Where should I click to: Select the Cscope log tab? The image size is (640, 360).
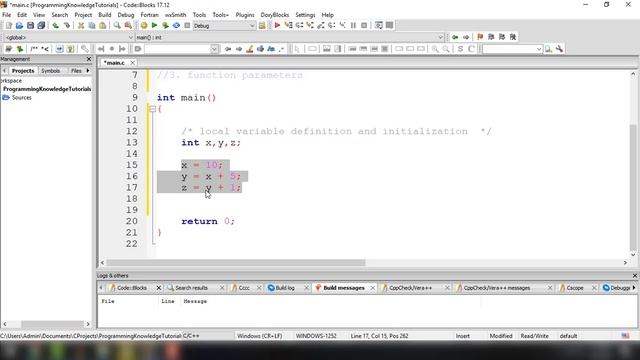pyautogui.click(x=575, y=288)
